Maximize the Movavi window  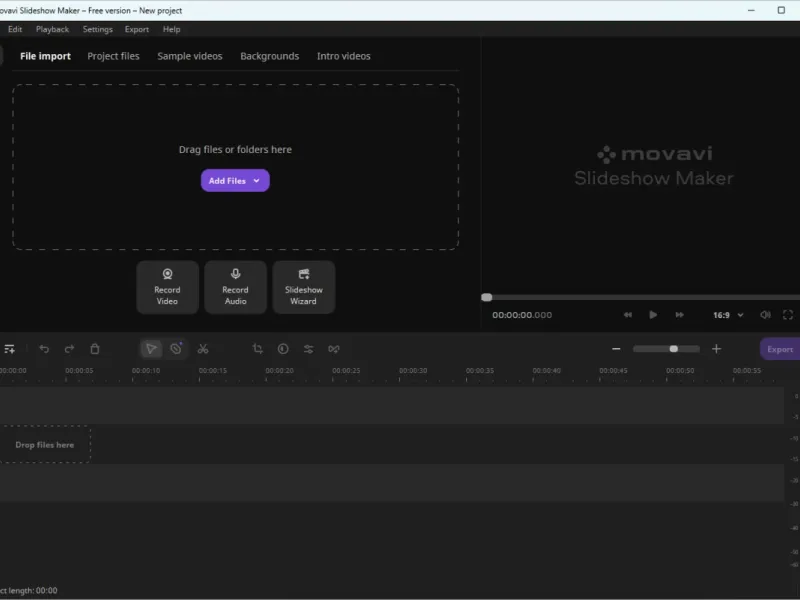tap(781, 10)
